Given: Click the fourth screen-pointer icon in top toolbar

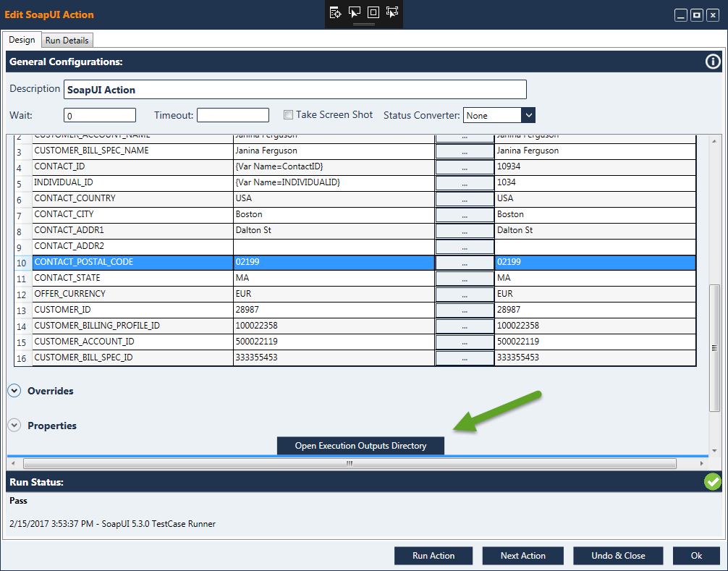Looking at the screenshot, I should tap(392, 12).
